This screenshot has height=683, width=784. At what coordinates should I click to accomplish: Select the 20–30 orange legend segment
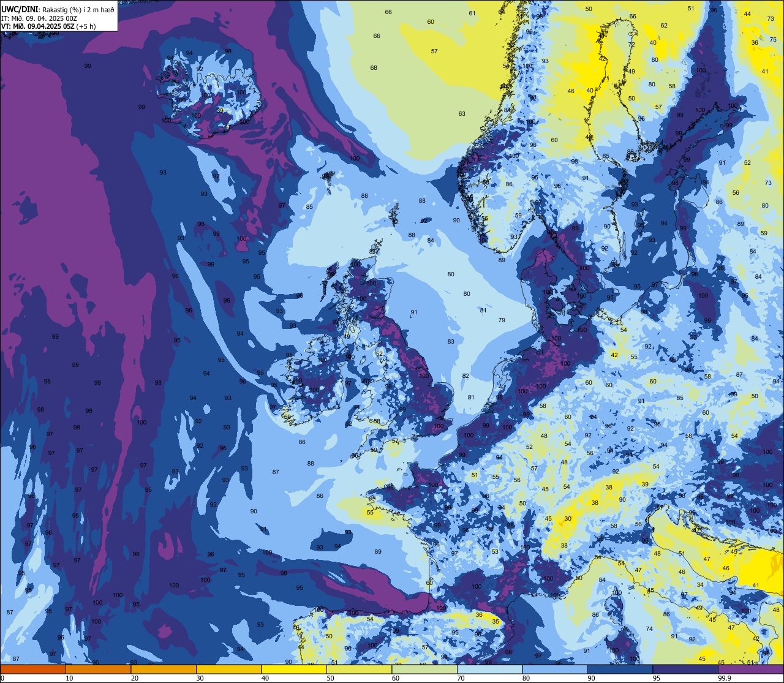tap(164, 669)
